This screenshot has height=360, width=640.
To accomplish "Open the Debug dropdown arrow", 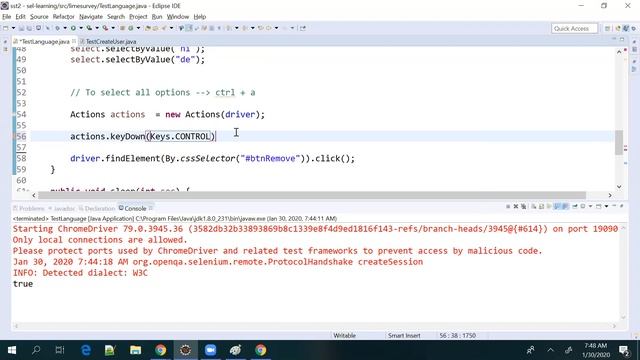I will pyautogui.click(x=65, y=28).
